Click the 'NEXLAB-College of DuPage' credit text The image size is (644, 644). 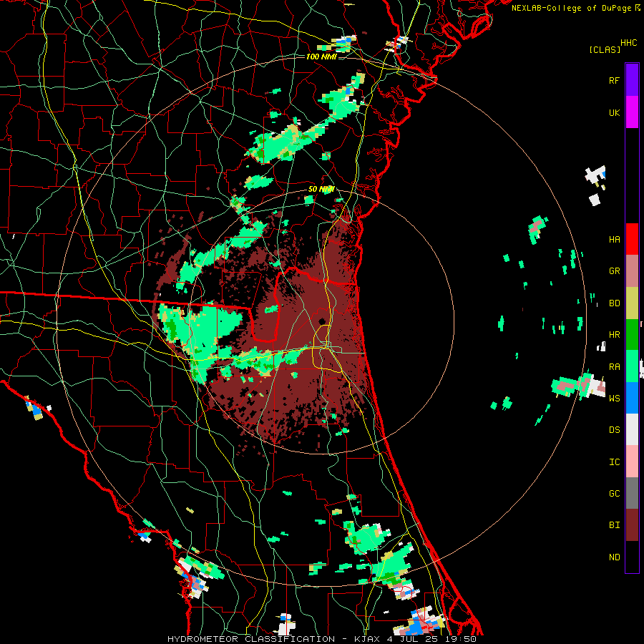(571, 8)
